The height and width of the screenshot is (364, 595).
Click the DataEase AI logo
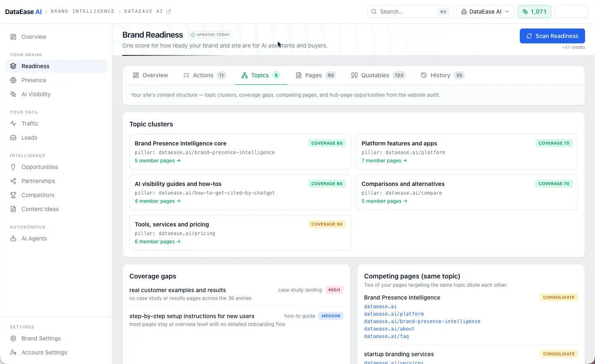[x=23, y=12]
